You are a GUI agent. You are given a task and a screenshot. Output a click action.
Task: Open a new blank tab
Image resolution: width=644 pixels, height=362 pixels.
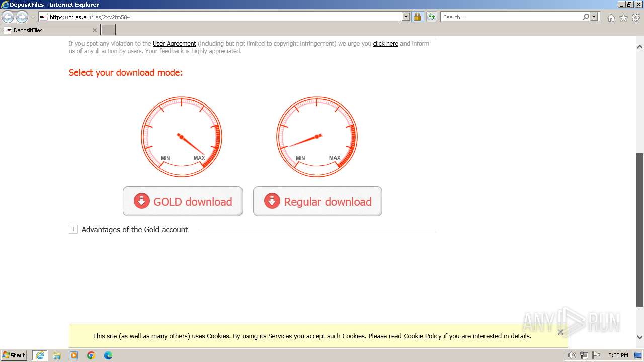(108, 30)
